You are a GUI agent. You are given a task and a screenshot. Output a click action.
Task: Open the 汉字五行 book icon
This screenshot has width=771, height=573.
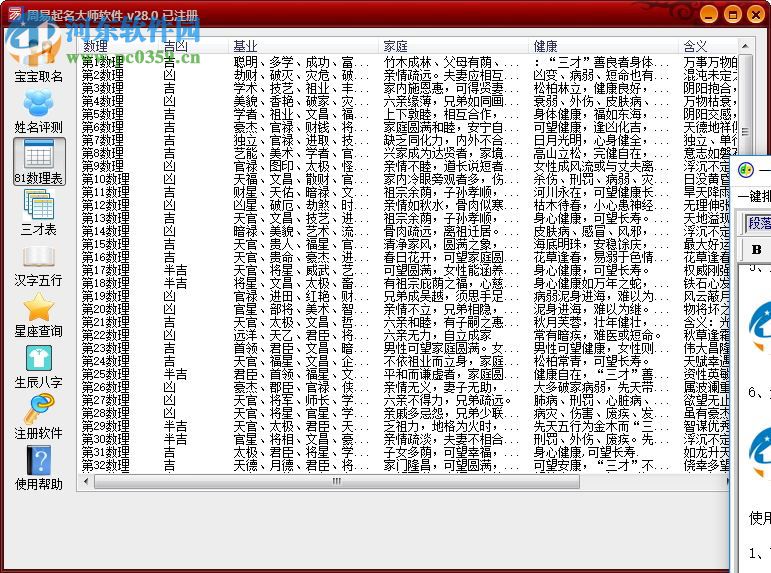coord(38,264)
